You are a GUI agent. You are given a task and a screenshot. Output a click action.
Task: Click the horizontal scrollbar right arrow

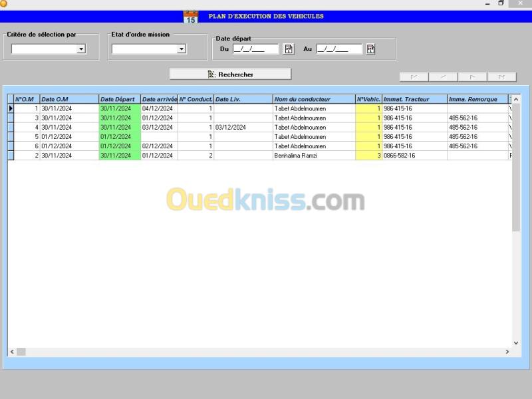[x=507, y=352]
